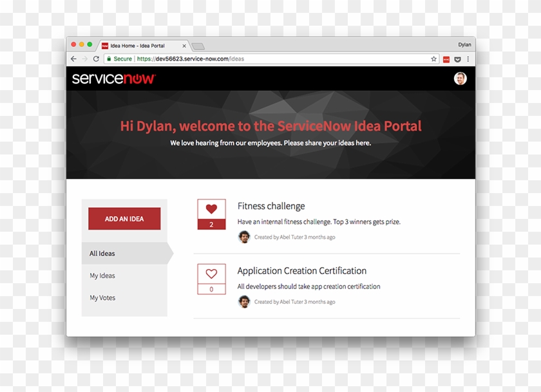The width and height of the screenshot is (541, 392).
Task: Click the ADD AN IDEA button
Action: tap(124, 219)
